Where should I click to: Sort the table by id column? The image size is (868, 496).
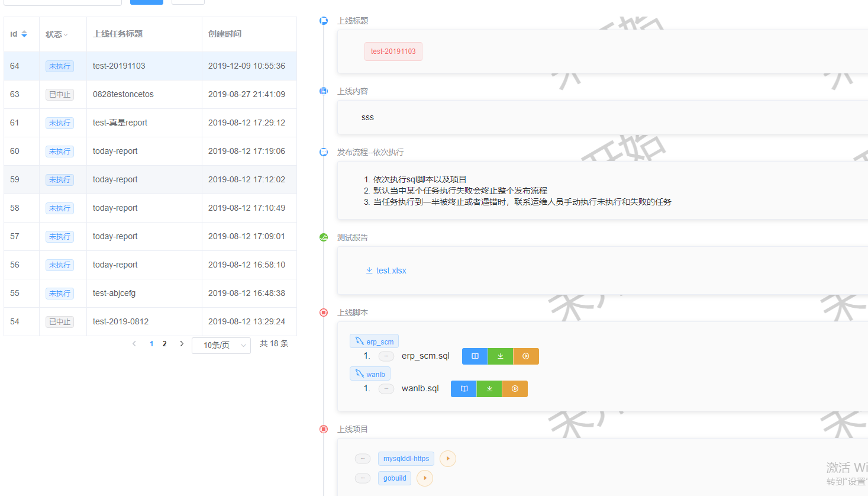[24, 34]
